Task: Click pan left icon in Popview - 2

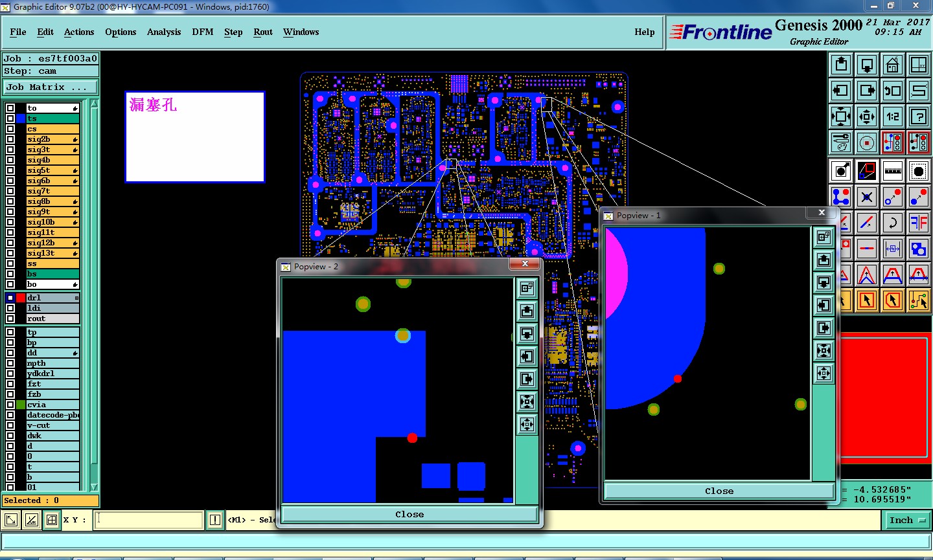Action: tap(527, 357)
